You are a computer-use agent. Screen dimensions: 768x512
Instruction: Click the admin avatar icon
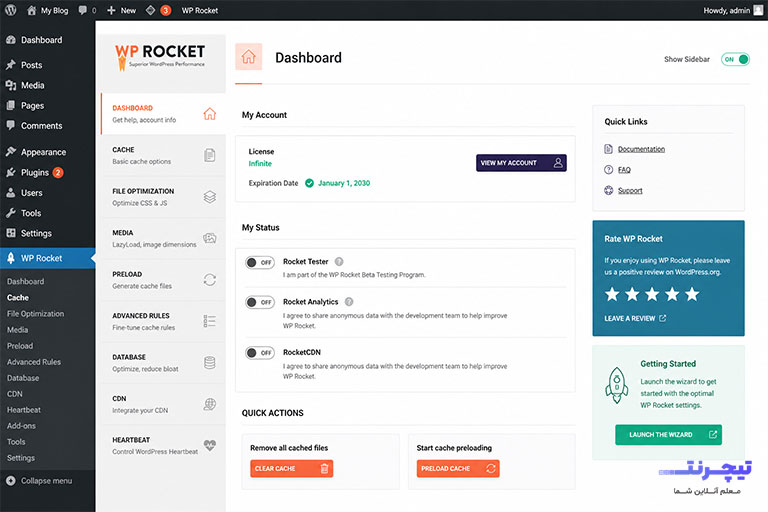[758, 10]
